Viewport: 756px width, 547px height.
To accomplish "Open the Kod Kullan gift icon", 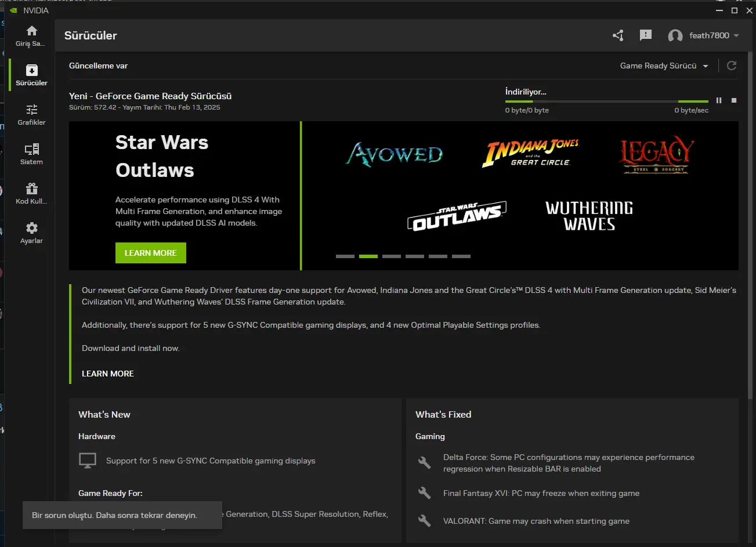I will coord(32,189).
